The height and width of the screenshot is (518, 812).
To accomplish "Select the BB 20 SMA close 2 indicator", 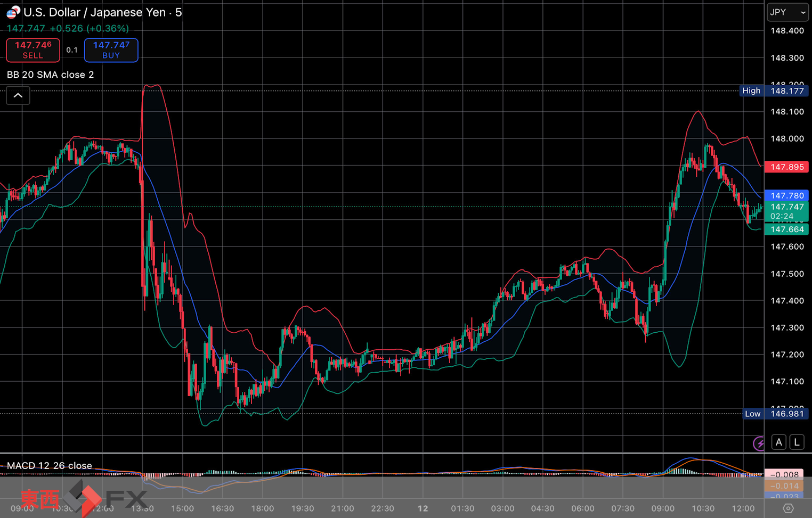I will pyautogui.click(x=50, y=75).
